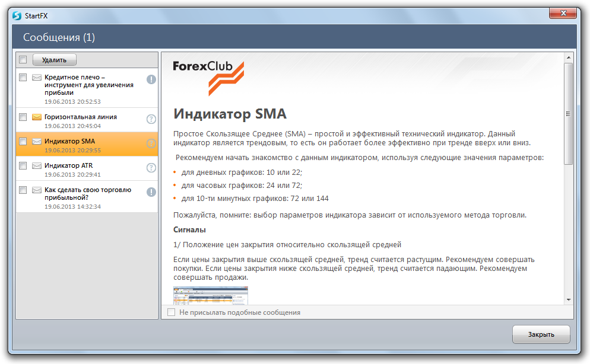The height and width of the screenshot is (364, 590).
Task: Click timestamp '19.06.2013 20:29:41'
Action: click(x=72, y=175)
